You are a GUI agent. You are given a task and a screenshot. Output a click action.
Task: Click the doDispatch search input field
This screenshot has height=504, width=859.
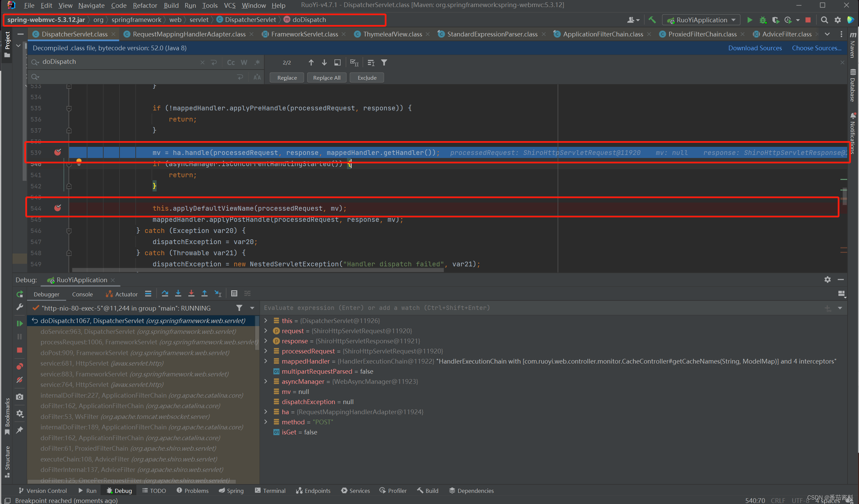pos(119,62)
